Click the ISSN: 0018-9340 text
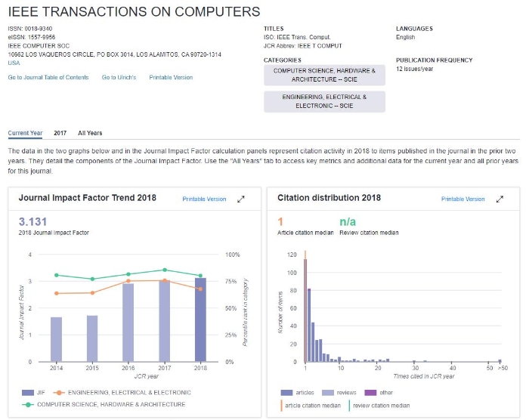Screen dimensions: 529x420 [30, 29]
